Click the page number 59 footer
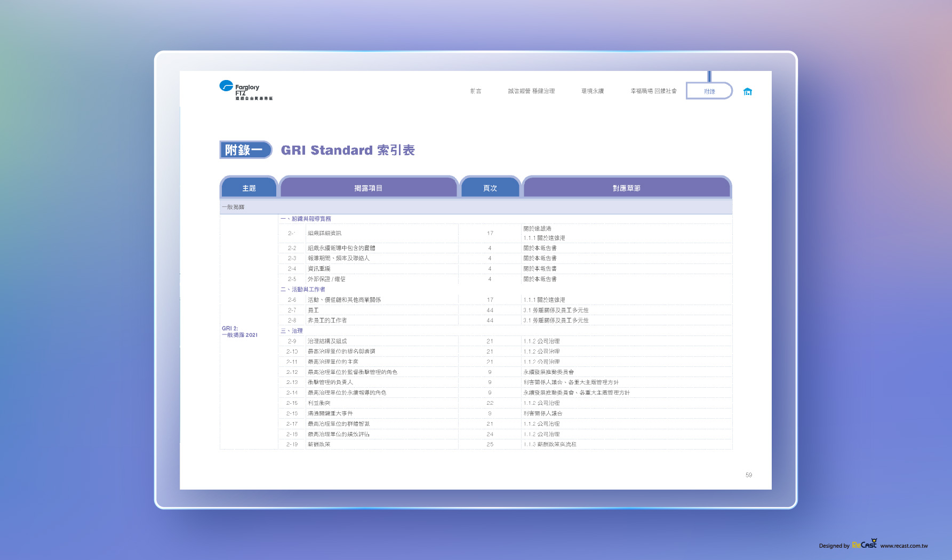 click(x=749, y=475)
